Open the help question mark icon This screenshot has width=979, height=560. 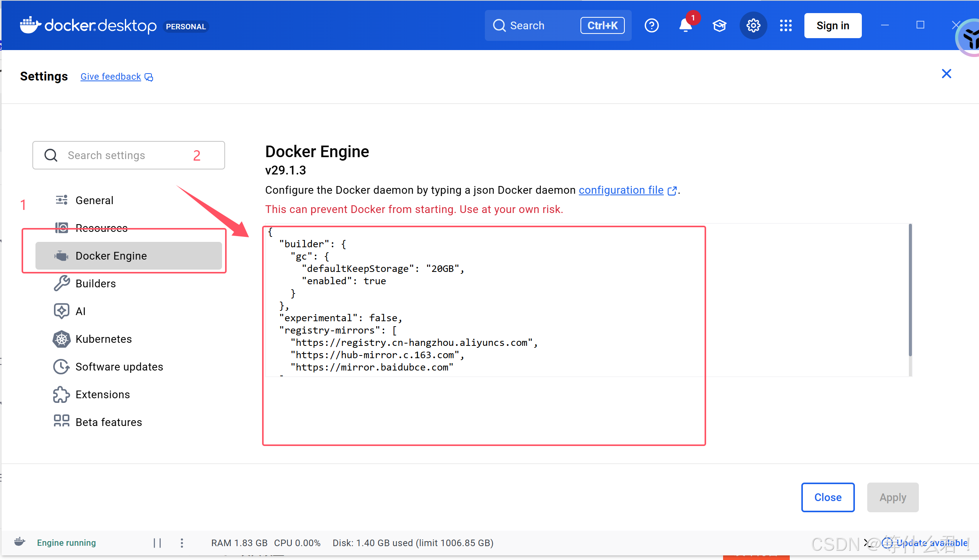pyautogui.click(x=651, y=26)
